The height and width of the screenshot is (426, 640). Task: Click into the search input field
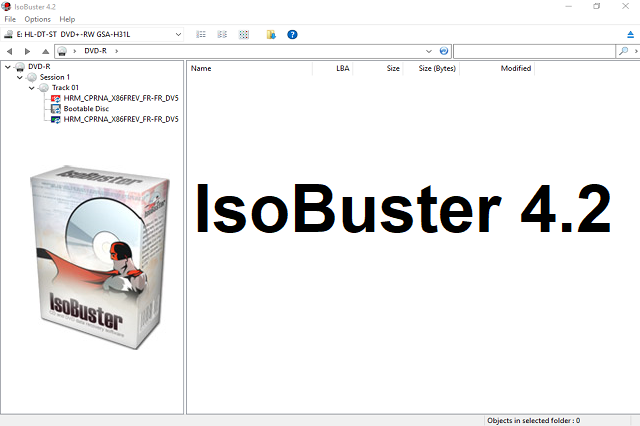click(534, 51)
